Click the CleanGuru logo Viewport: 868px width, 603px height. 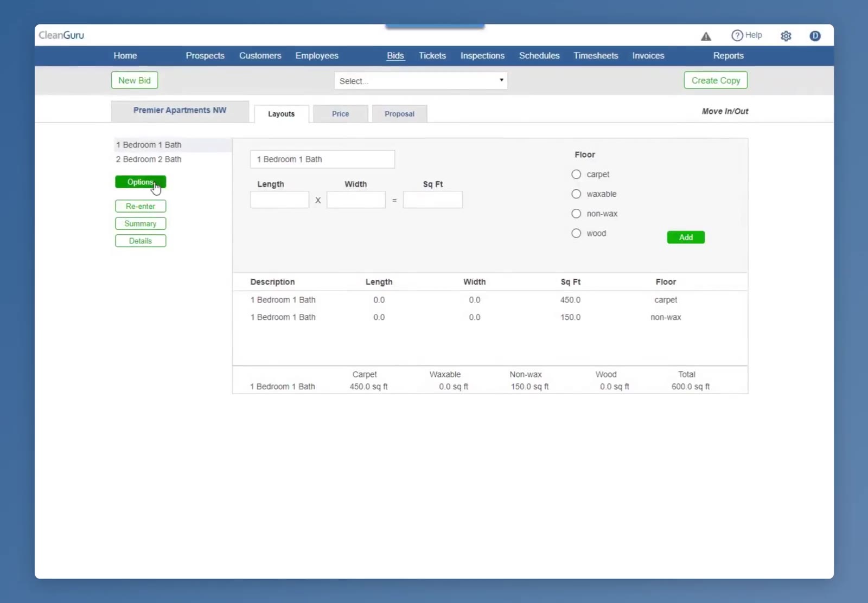(x=61, y=35)
